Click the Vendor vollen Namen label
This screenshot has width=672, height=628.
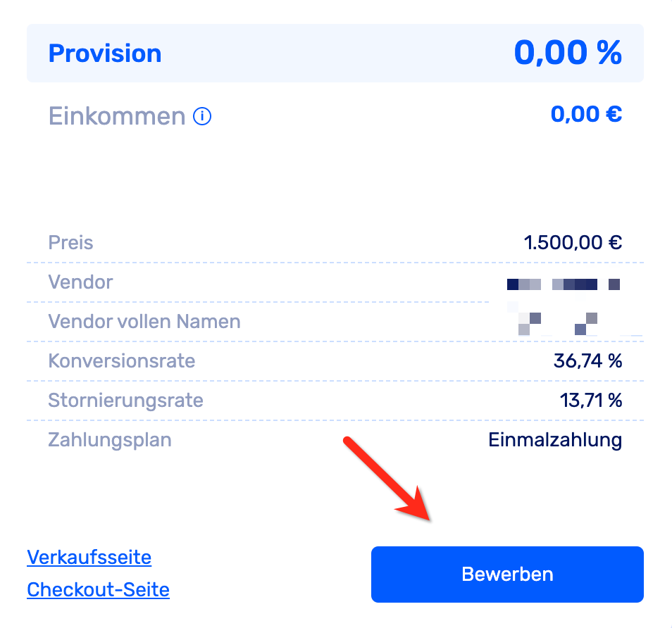tap(144, 322)
